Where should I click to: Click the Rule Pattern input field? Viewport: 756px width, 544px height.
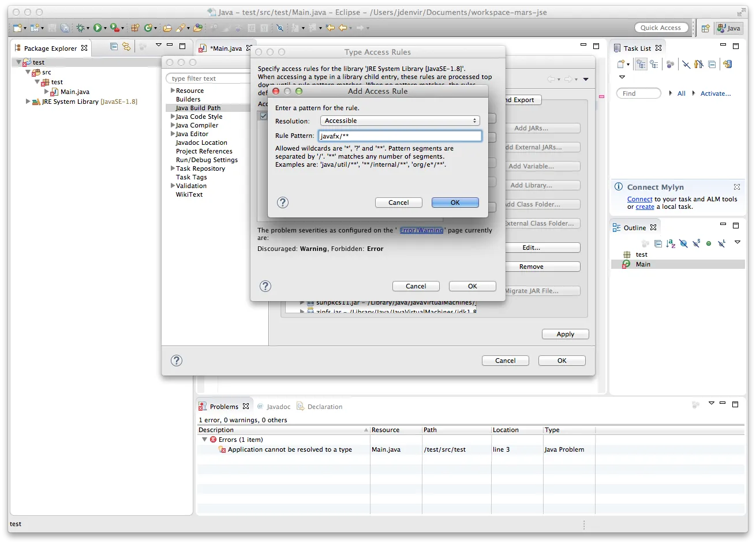pos(400,136)
